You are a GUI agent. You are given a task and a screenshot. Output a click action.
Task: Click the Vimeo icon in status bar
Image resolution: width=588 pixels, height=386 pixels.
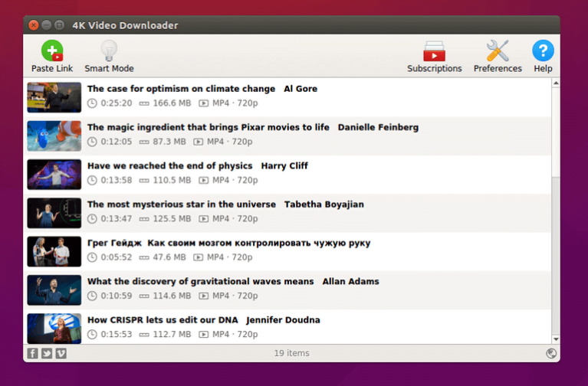(x=61, y=353)
